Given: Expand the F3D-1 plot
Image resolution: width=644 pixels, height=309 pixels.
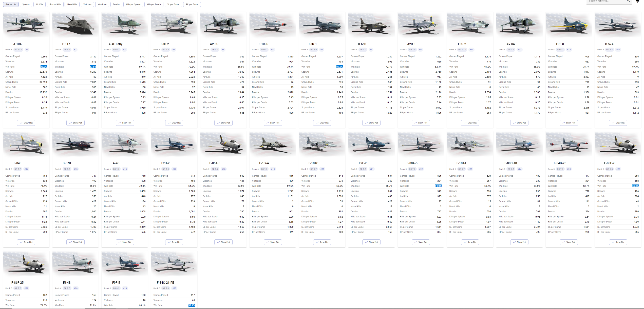Looking at the screenshot, I should coord(322,123).
